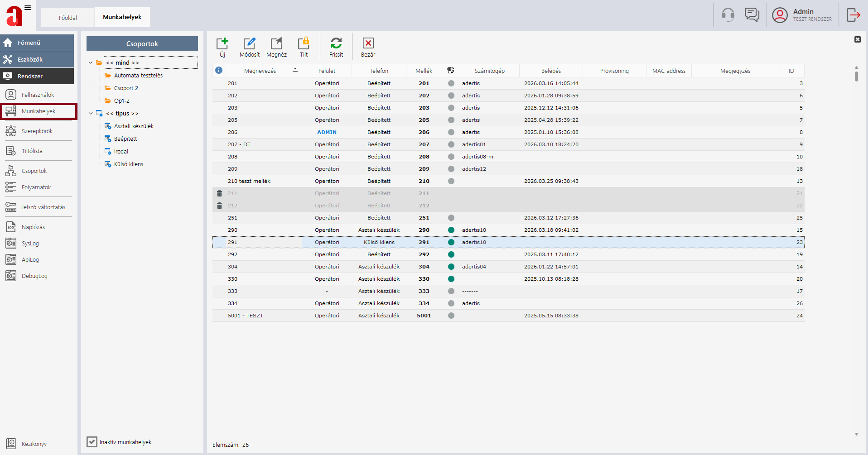This screenshot has height=455, width=868.
Task: Click the Módosít edit icon
Action: click(x=250, y=43)
